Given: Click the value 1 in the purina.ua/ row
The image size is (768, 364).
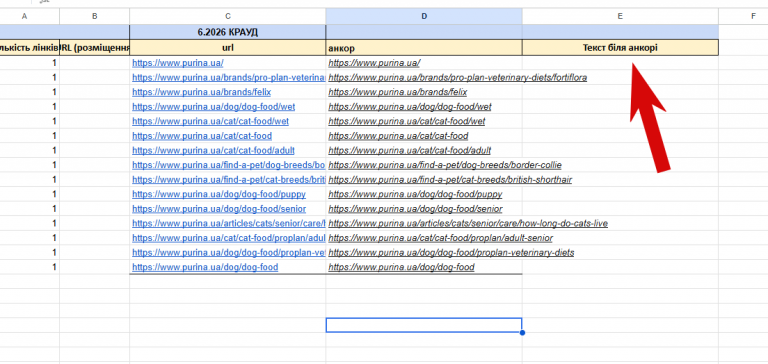Looking at the screenshot, I should [x=54, y=63].
